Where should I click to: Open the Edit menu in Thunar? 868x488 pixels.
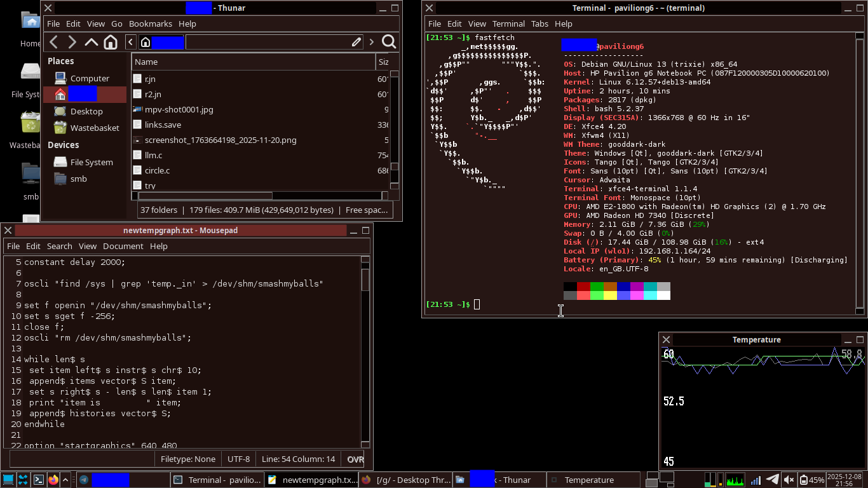click(74, 24)
